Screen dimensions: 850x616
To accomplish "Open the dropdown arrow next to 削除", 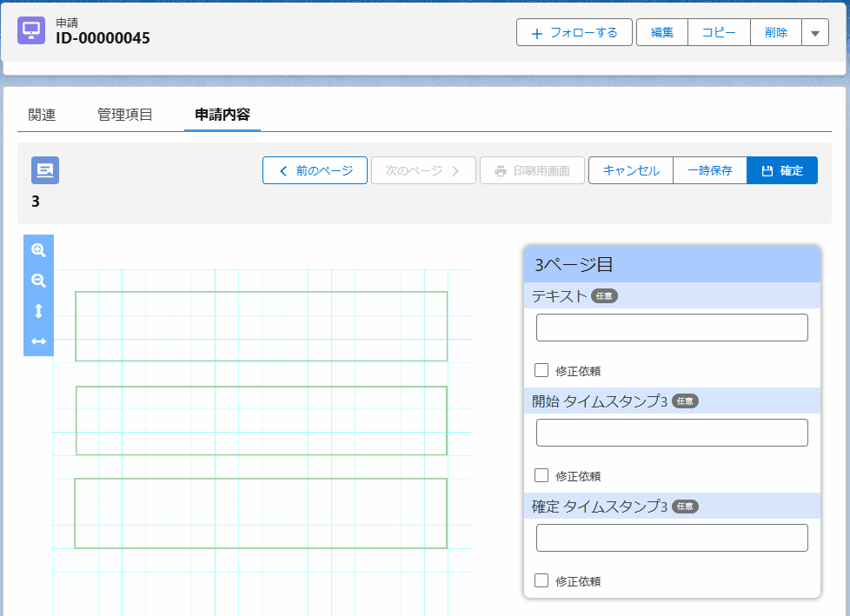I will pyautogui.click(x=814, y=32).
